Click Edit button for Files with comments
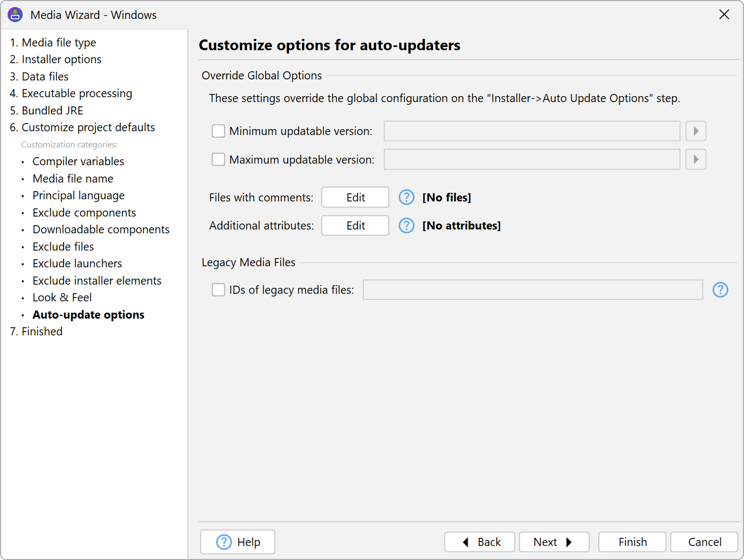This screenshot has height=560, width=744. (x=355, y=198)
